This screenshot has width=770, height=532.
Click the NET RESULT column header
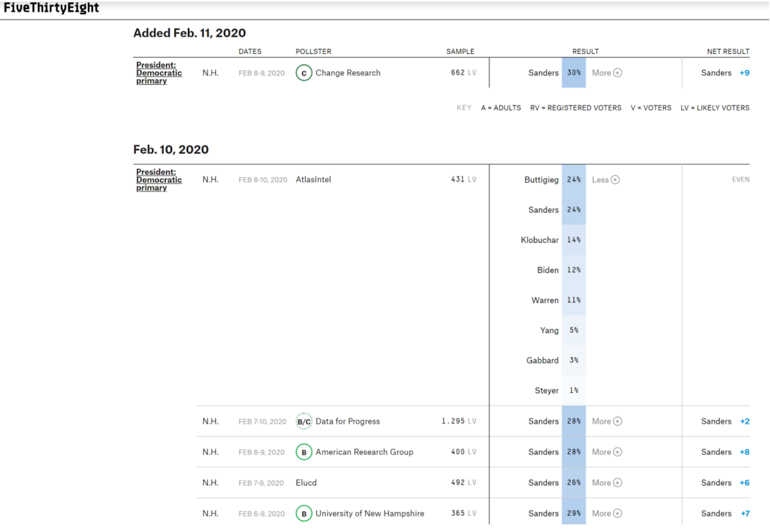coord(728,51)
